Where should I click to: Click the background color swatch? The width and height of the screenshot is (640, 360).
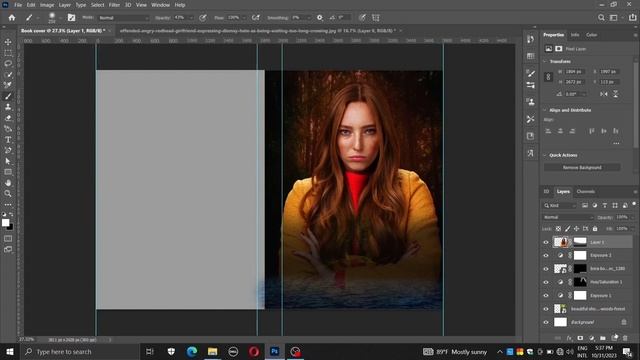11,227
